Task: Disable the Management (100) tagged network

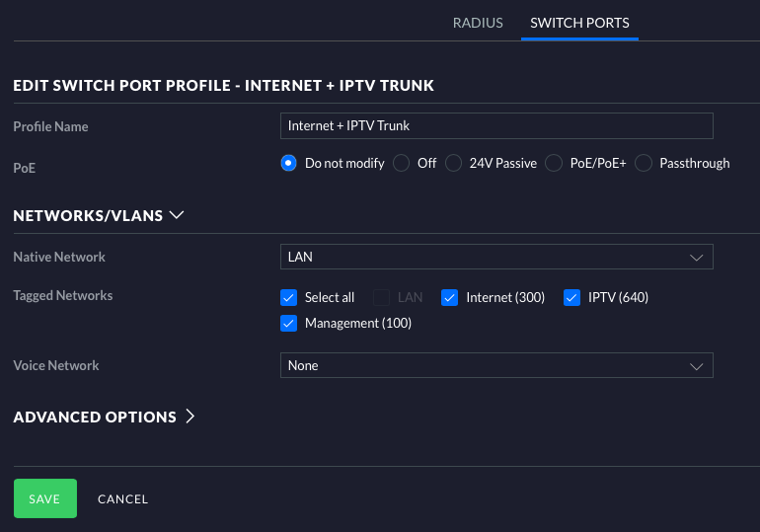Action: coord(289,323)
